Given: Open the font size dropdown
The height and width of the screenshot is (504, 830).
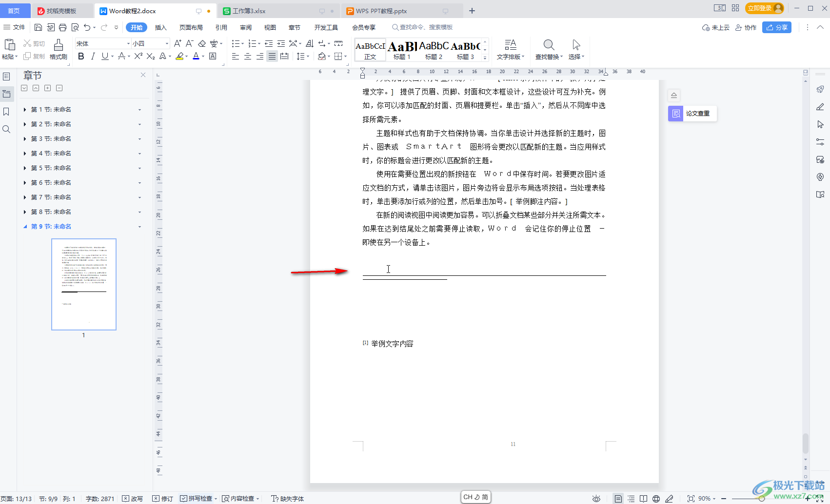Looking at the screenshot, I should [x=167, y=43].
